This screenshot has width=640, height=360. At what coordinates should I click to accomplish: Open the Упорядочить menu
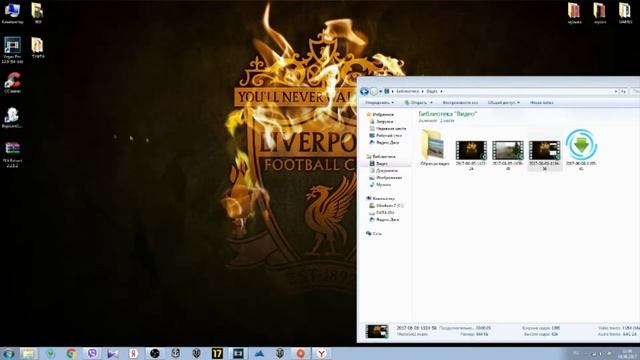379,103
